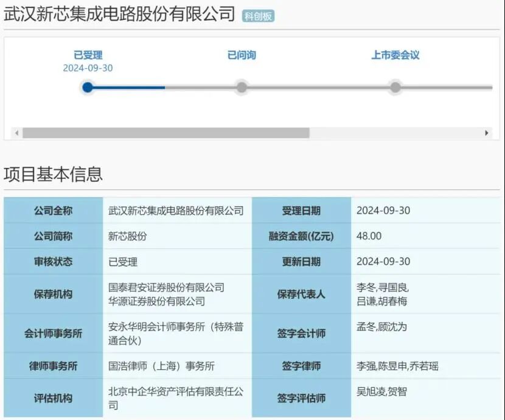The width and height of the screenshot is (505, 420).
Task: Click the 签字会计师 header cell
Action: click(301, 334)
